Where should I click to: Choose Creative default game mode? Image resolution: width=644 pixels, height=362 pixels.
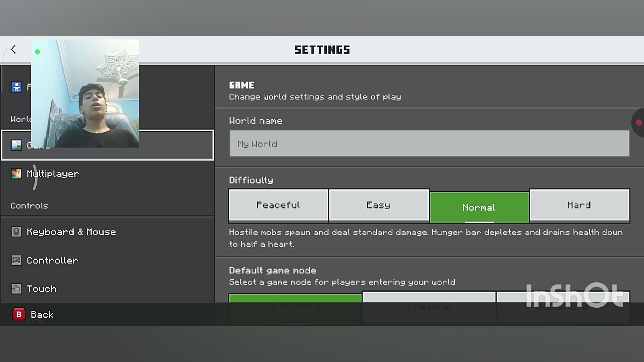(x=429, y=307)
